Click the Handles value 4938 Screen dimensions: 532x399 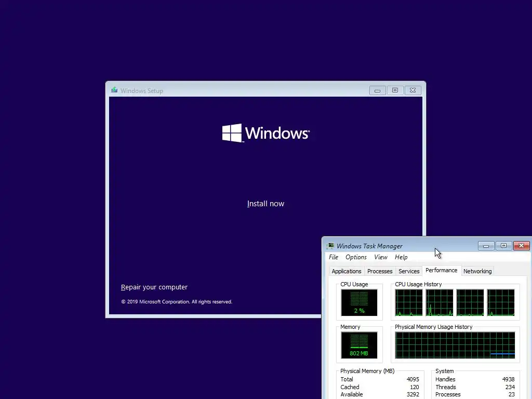pos(508,379)
